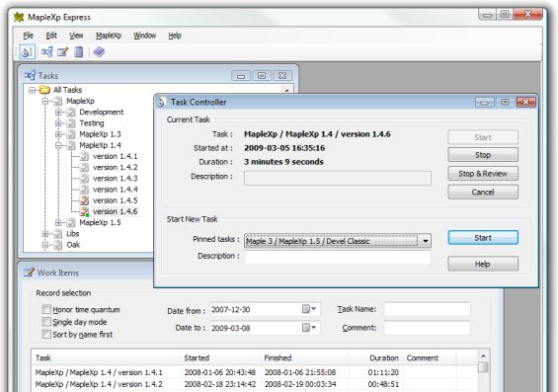Maximize the Tasks panel
558x392 pixels.
(x=262, y=76)
